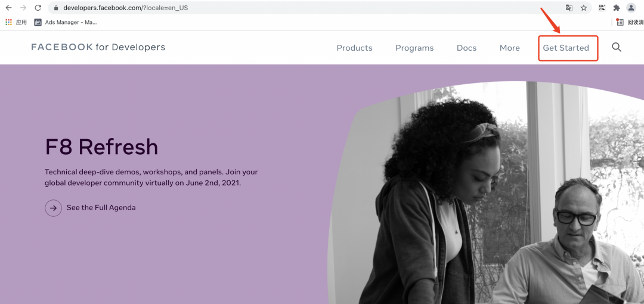Open the QR code extension icon
Viewport: 644px width, 304px height.
602,8
